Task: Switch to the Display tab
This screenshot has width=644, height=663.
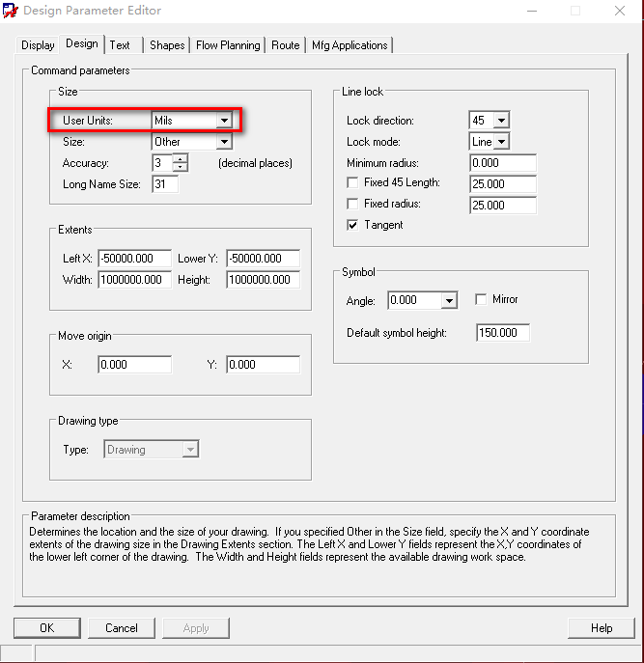Action: (x=38, y=45)
